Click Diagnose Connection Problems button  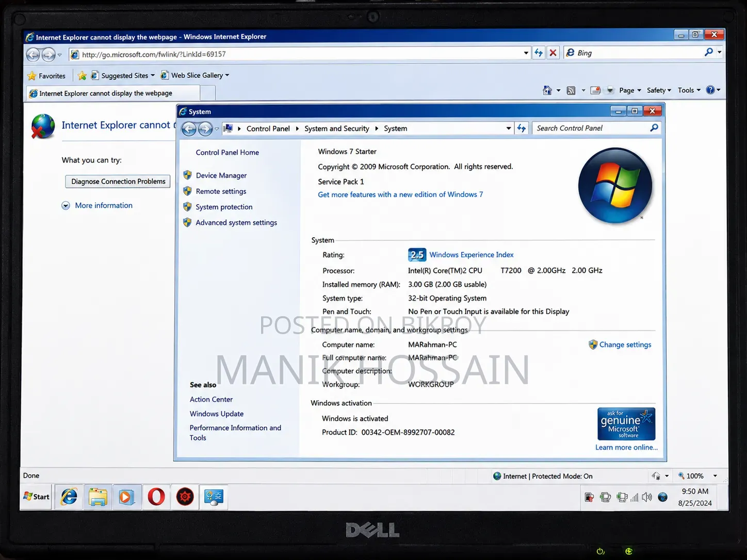(x=118, y=182)
